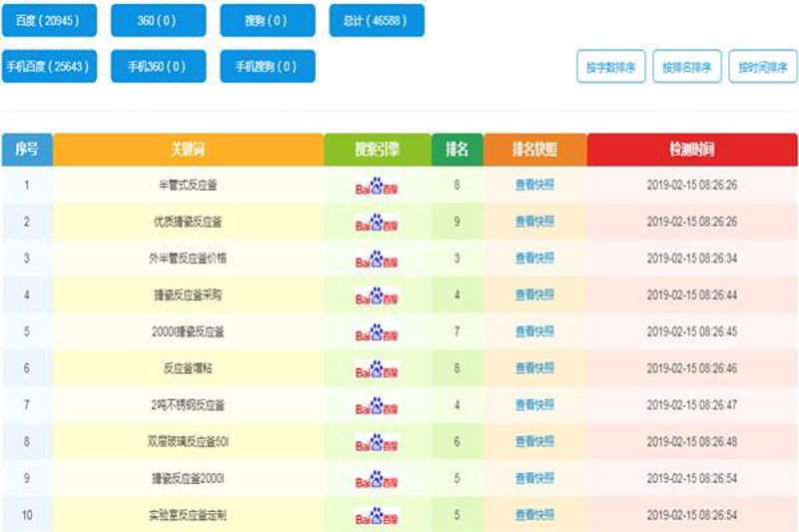This screenshot has width=799, height=532.
Task: Open 查看快照 for 搪瓷反应釜2000l
Action: click(x=534, y=478)
